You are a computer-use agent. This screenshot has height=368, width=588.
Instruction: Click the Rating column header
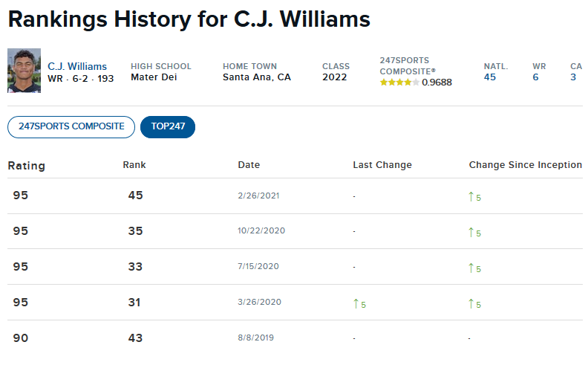[x=27, y=165]
